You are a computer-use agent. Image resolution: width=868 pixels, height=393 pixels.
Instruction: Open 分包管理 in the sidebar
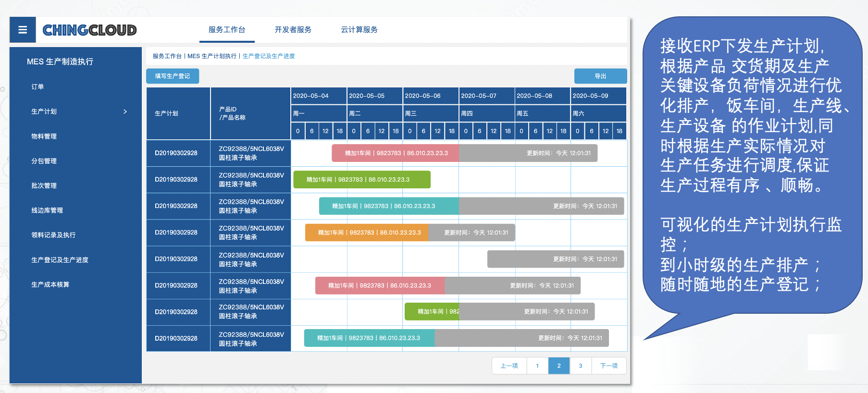click(44, 161)
